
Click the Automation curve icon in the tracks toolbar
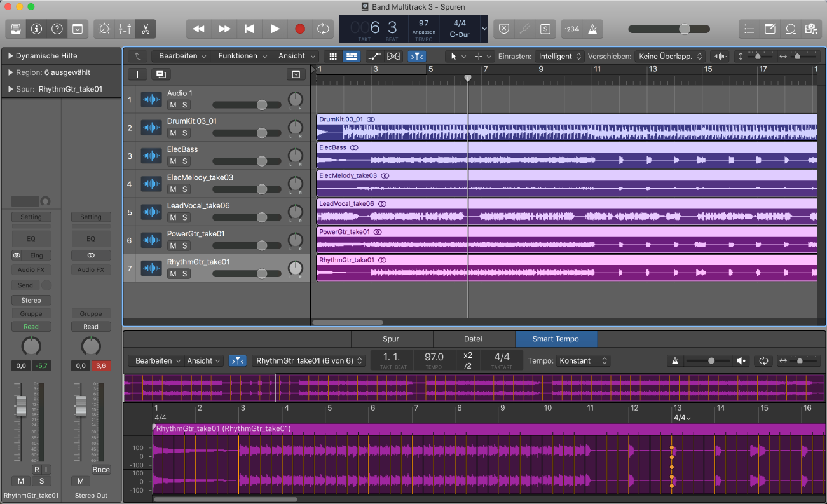[374, 56]
